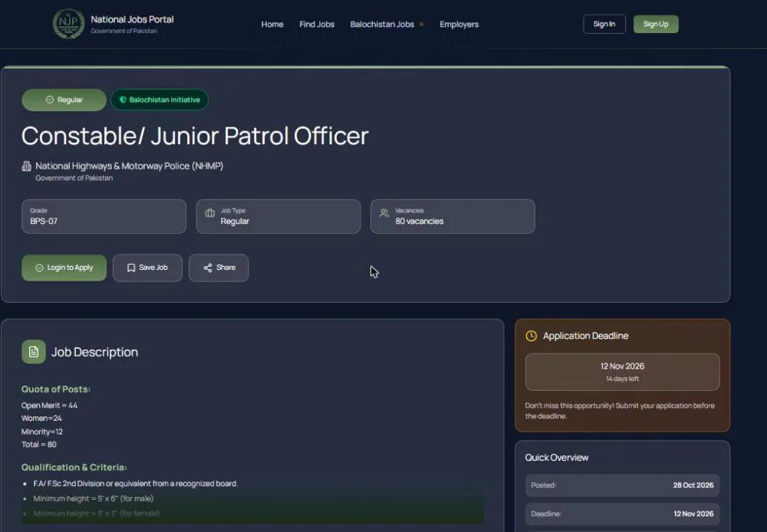Click the Open Merit = 44 line
This screenshot has width=767, height=532.
click(49, 406)
